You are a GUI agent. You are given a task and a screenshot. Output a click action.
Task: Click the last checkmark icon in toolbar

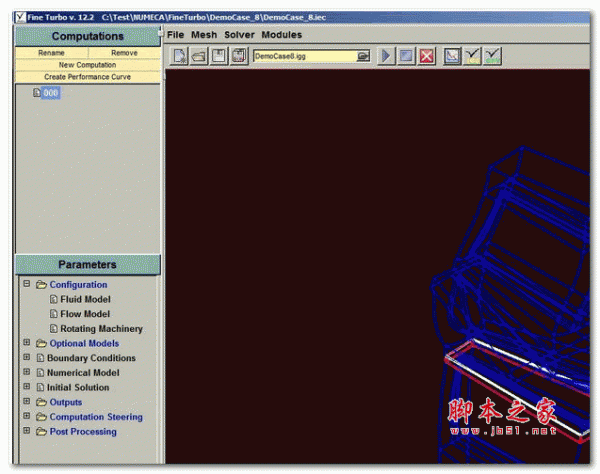click(x=492, y=56)
